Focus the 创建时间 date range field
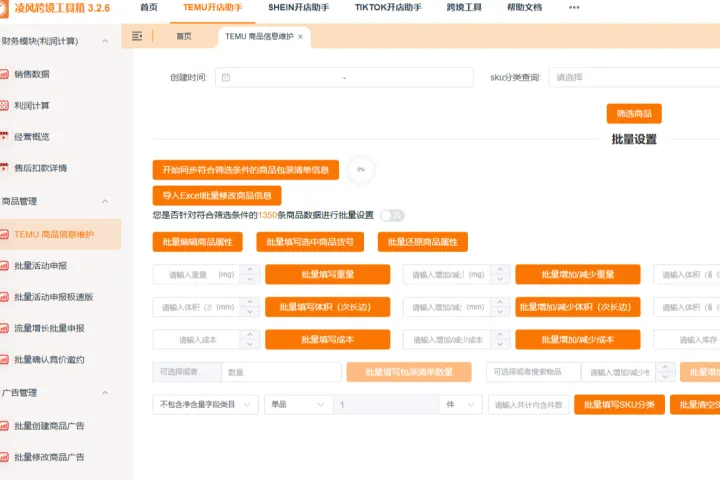Screen dimensions: 720x480 click(344, 77)
